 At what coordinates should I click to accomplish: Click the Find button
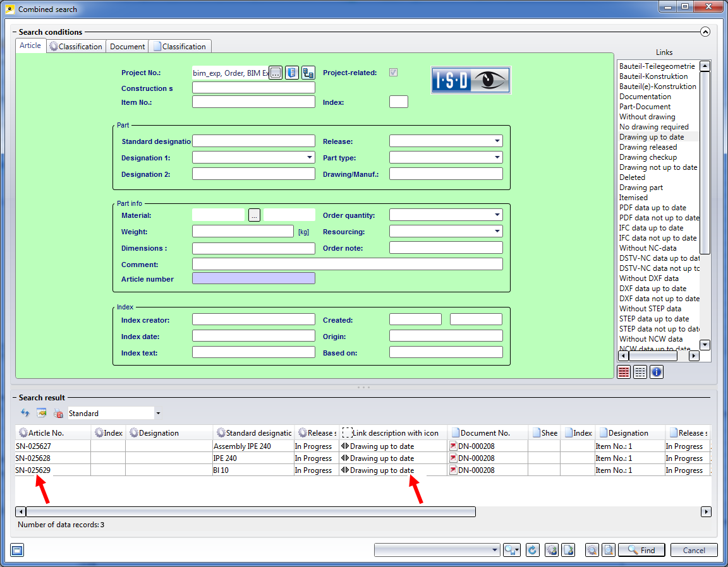coord(641,550)
